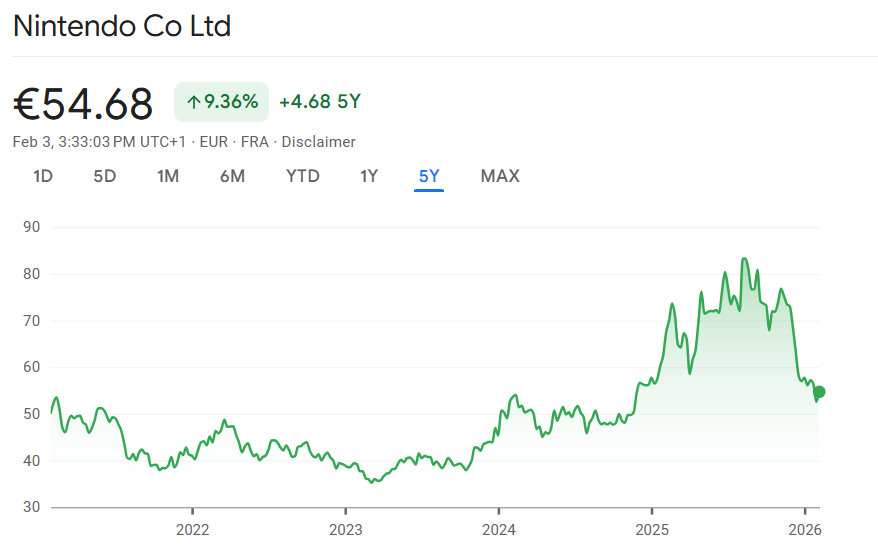Click the active 5Y tab
Viewport: 878px width, 548px height.
click(x=429, y=176)
